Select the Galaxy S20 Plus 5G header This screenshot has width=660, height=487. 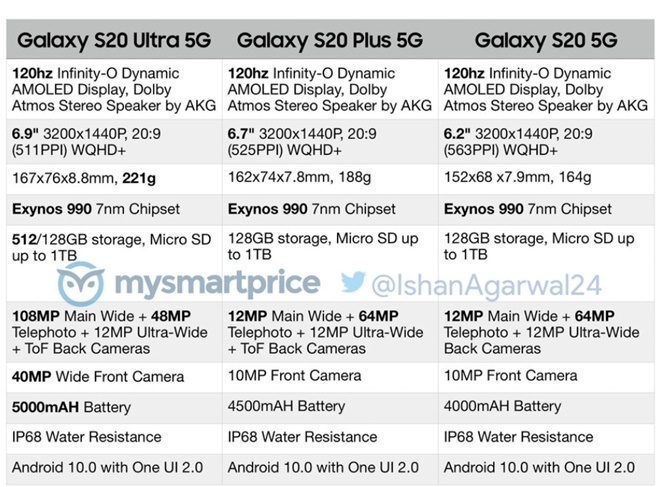point(330,40)
